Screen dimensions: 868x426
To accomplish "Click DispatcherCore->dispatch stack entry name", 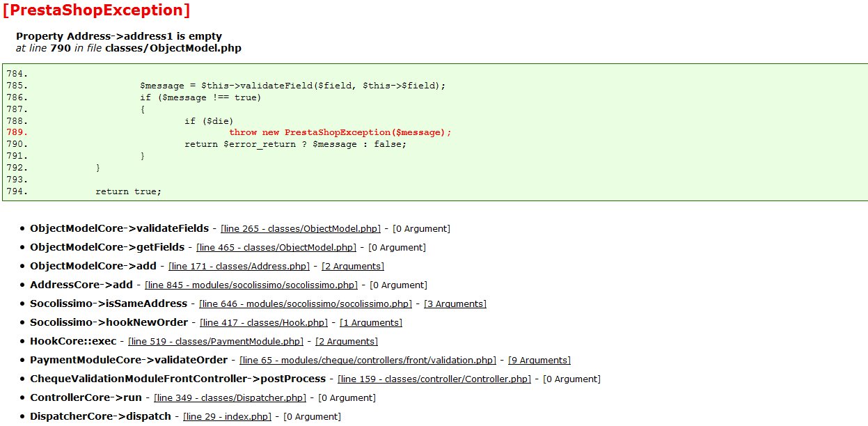I will pyautogui.click(x=100, y=416).
